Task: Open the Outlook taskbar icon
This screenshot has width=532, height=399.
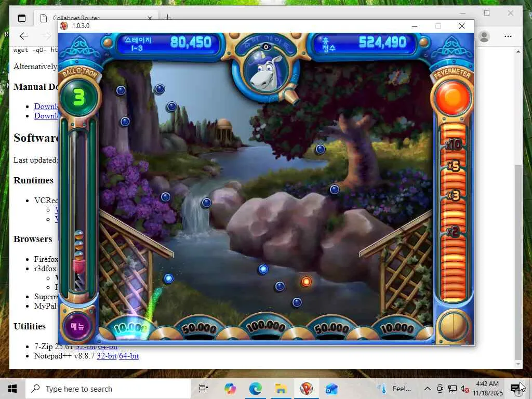Action: 331,389
